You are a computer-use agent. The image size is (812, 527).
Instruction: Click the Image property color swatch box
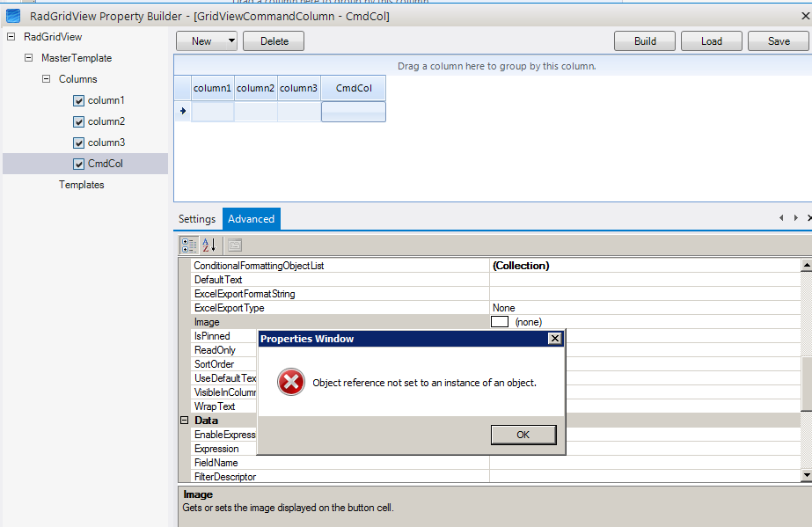[500, 322]
